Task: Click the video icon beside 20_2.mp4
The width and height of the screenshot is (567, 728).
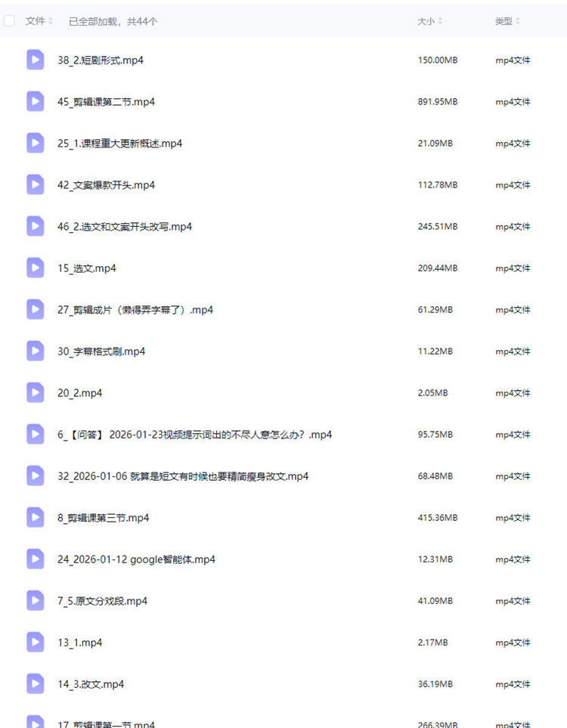Action: [x=36, y=393]
